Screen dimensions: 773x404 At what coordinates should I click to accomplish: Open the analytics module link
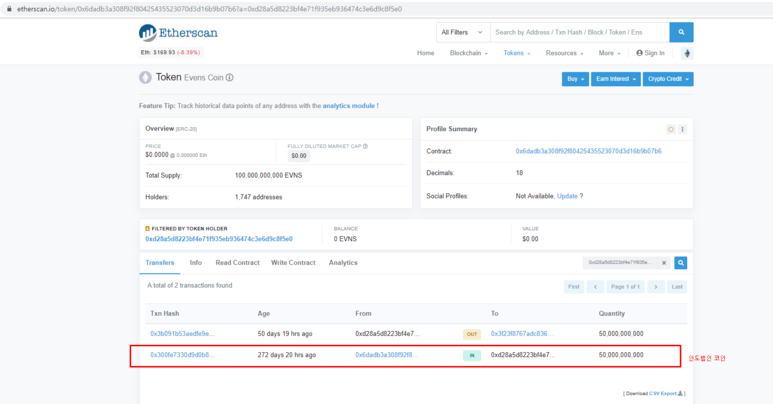351,106
